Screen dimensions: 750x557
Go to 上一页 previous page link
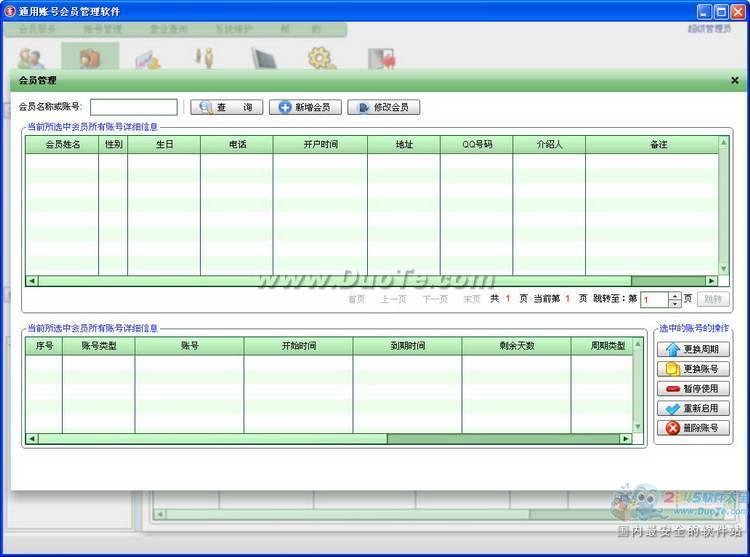click(394, 299)
